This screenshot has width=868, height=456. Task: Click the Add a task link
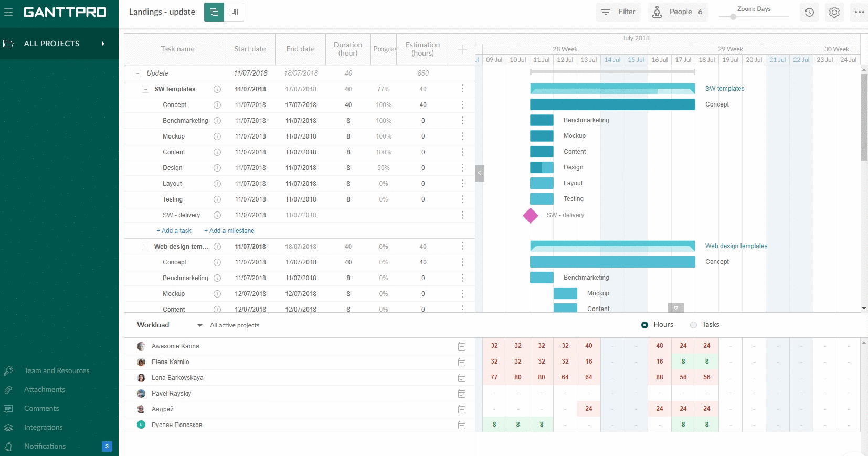[x=174, y=231]
